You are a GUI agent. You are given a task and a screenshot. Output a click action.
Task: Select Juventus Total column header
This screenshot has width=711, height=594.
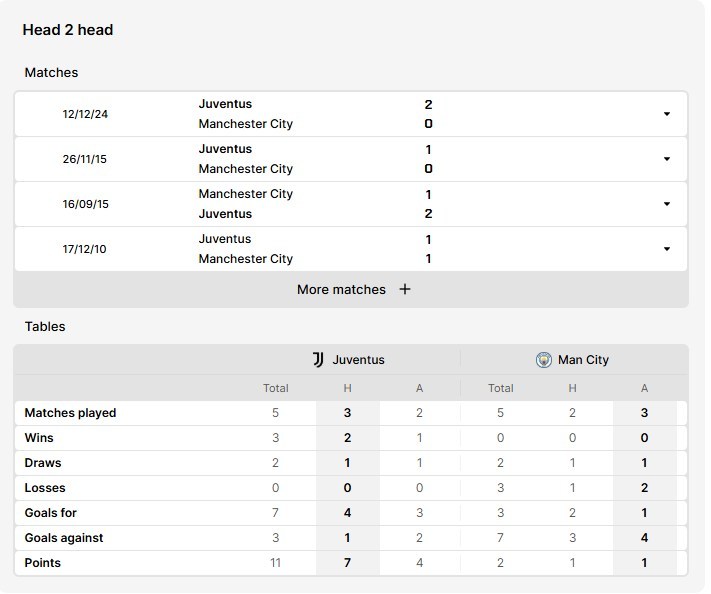pyautogui.click(x=275, y=388)
